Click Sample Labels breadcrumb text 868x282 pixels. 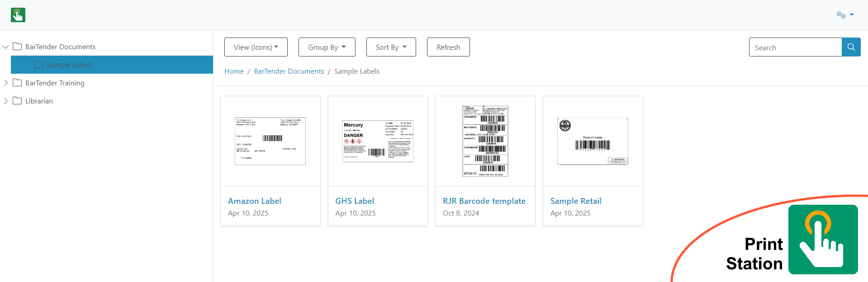[x=357, y=71]
